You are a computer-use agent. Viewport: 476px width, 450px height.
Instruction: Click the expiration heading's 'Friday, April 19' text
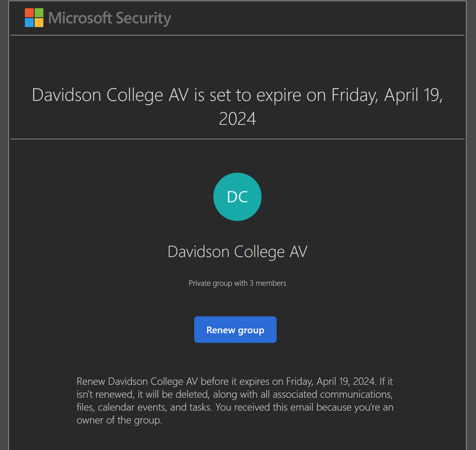click(387, 95)
